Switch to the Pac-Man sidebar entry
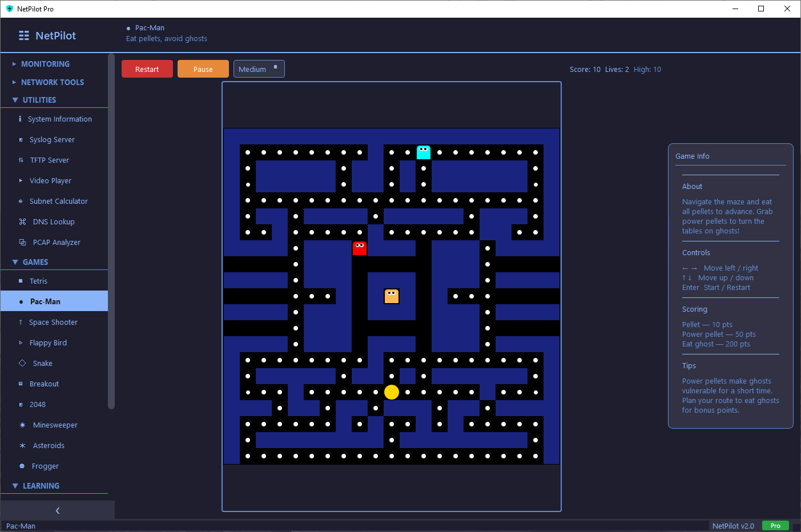 pos(45,301)
